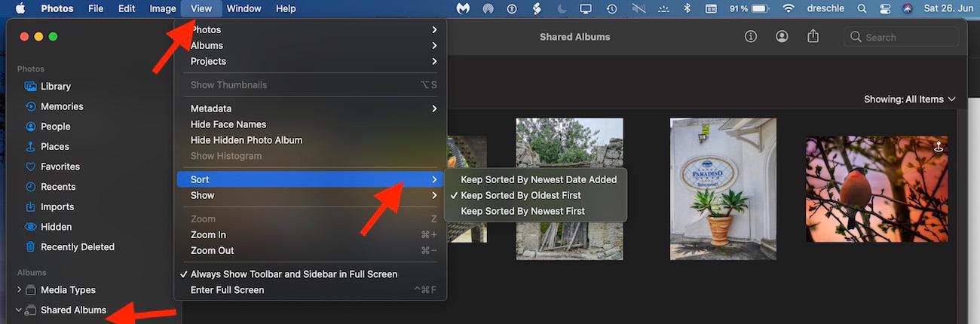
Task: Click the Bluetooth icon in menu bar
Action: [x=686, y=8]
